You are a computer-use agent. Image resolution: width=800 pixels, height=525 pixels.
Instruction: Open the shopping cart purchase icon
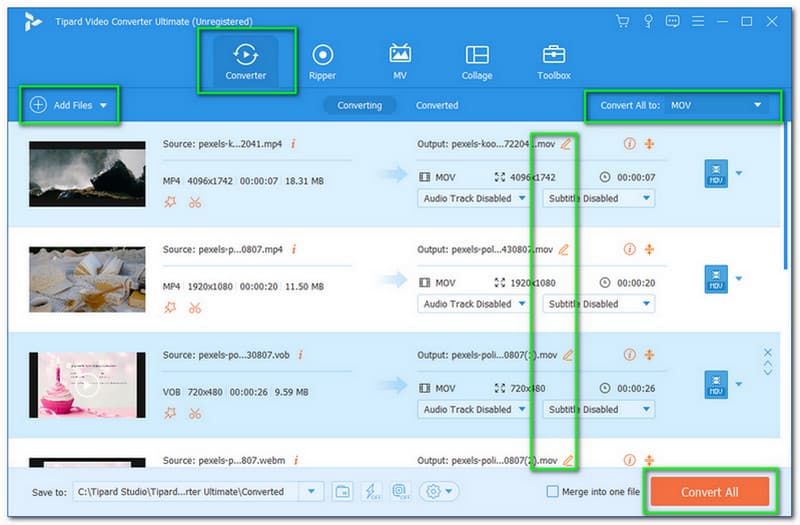[x=622, y=21]
